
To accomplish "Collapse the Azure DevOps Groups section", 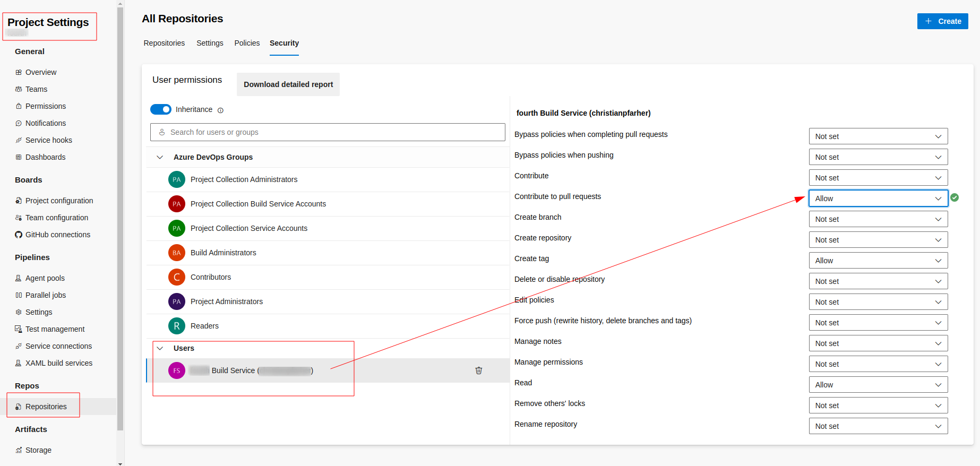I will click(x=160, y=157).
